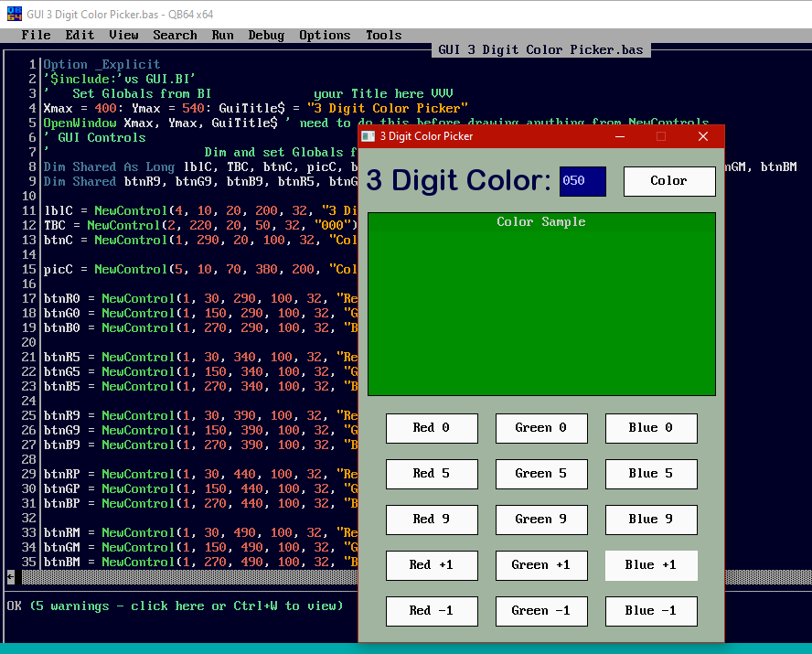Open the File menu
The height and width of the screenshot is (654, 812).
[x=36, y=35]
